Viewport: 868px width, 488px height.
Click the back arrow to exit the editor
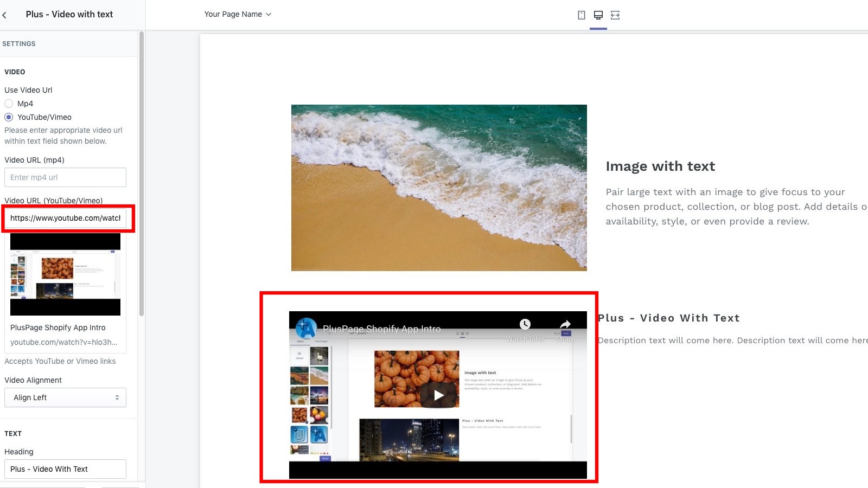pos(5,15)
